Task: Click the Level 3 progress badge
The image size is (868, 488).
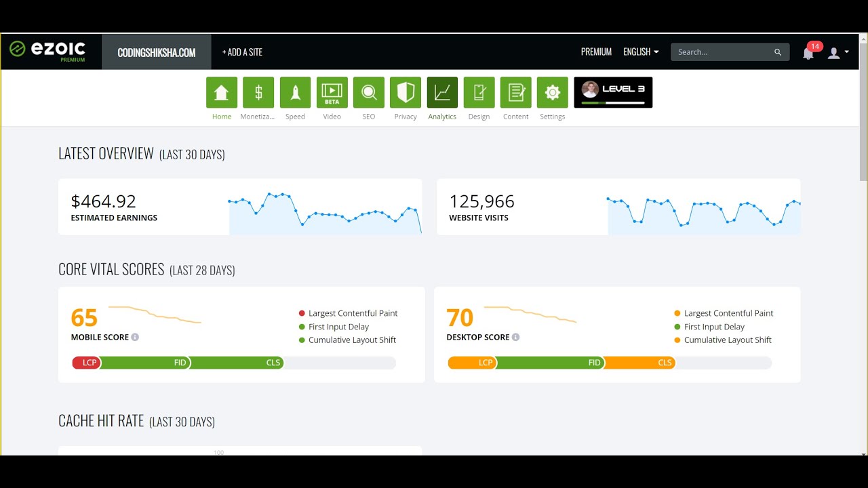Action: 613,93
